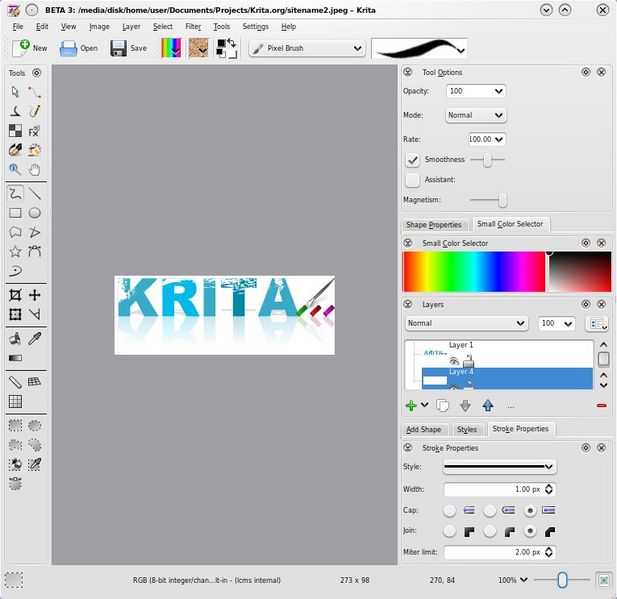The height and width of the screenshot is (599, 617).
Task: Open the pattern chooser button in toolbar
Action: [198, 48]
